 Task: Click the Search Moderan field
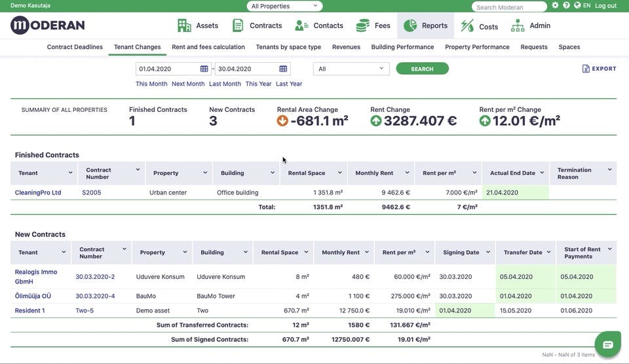tap(509, 7)
